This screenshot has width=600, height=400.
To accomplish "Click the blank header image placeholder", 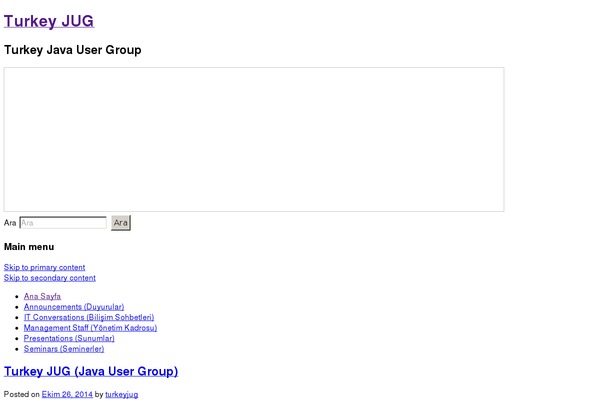I will [x=254, y=139].
